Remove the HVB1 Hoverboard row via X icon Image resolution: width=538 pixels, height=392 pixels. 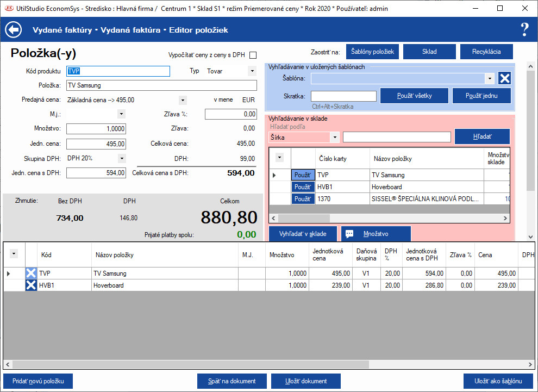pyautogui.click(x=32, y=285)
